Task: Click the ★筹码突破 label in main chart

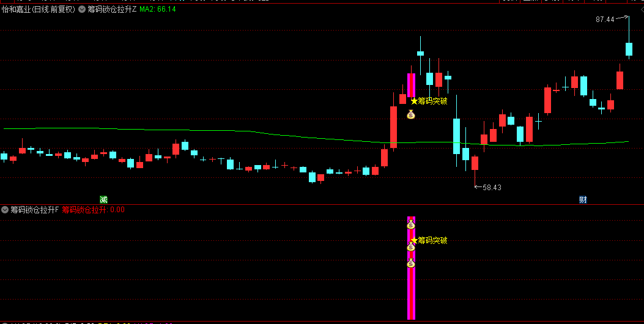Action: point(429,101)
